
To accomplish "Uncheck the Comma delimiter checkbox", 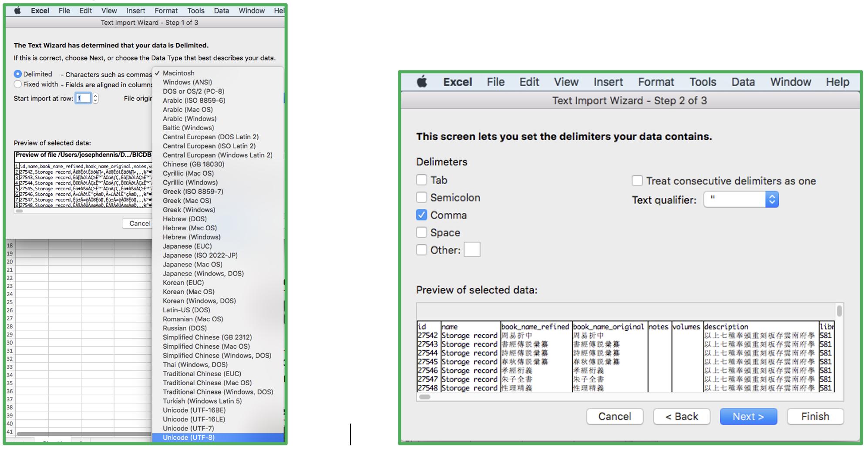I will click(421, 215).
